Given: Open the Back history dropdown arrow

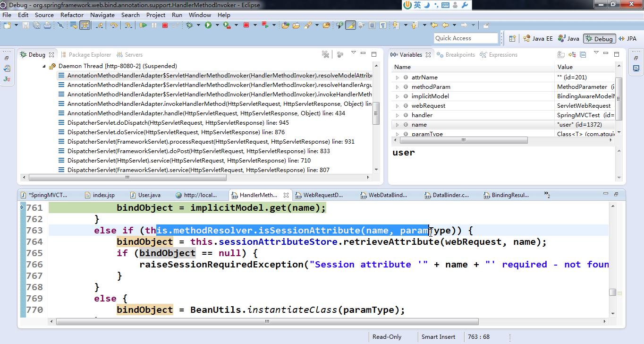Looking at the screenshot, I should (x=454, y=25).
